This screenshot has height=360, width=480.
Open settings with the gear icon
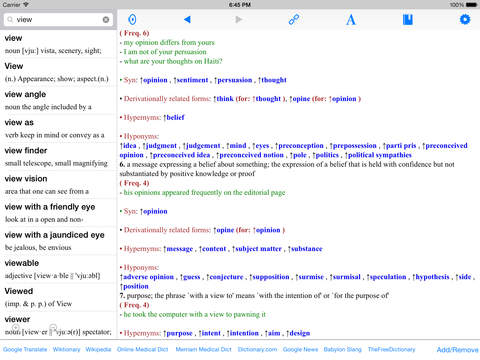pyautogui.click(x=465, y=19)
